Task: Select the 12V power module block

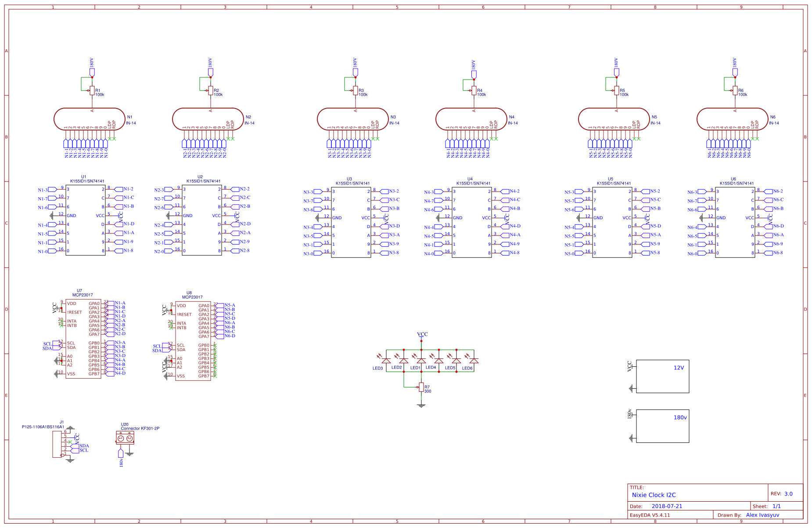Action: point(662,376)
